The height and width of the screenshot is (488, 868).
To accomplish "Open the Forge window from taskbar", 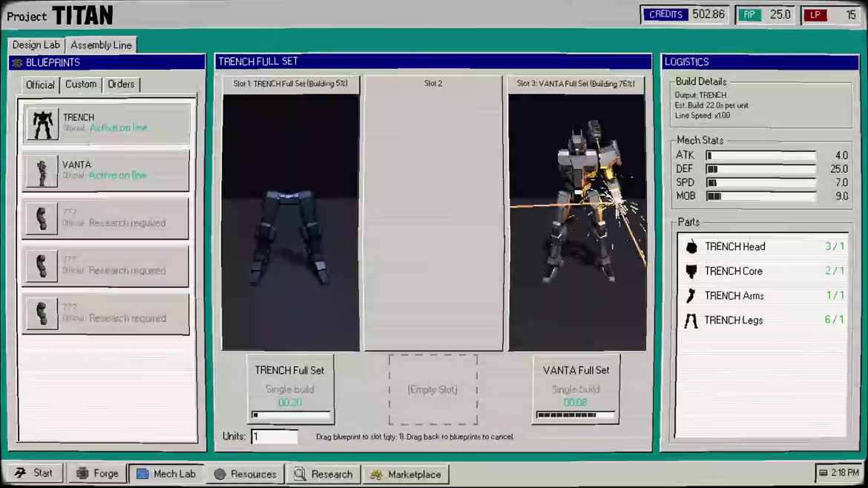I will [98, 474].
